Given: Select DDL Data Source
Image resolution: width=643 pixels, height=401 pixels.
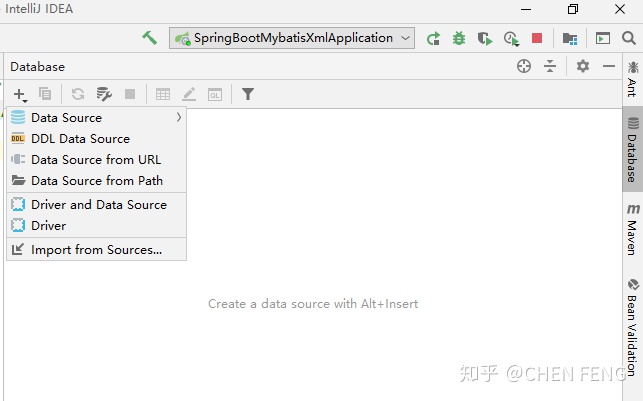Looking at the screenshot, I should [97, 139].
